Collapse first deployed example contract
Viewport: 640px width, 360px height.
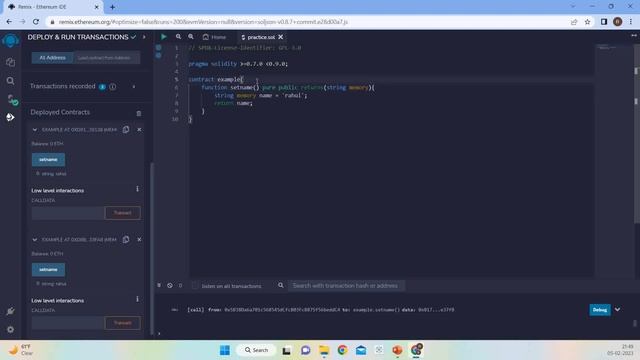35,129
